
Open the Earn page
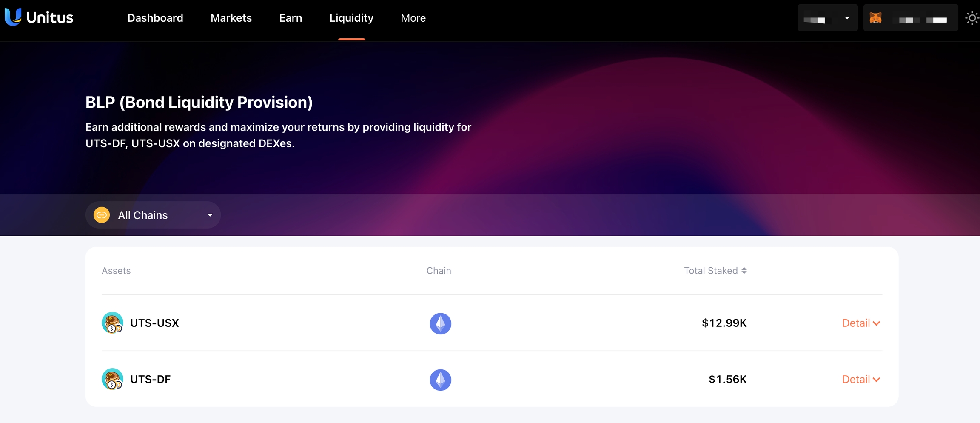291,18
